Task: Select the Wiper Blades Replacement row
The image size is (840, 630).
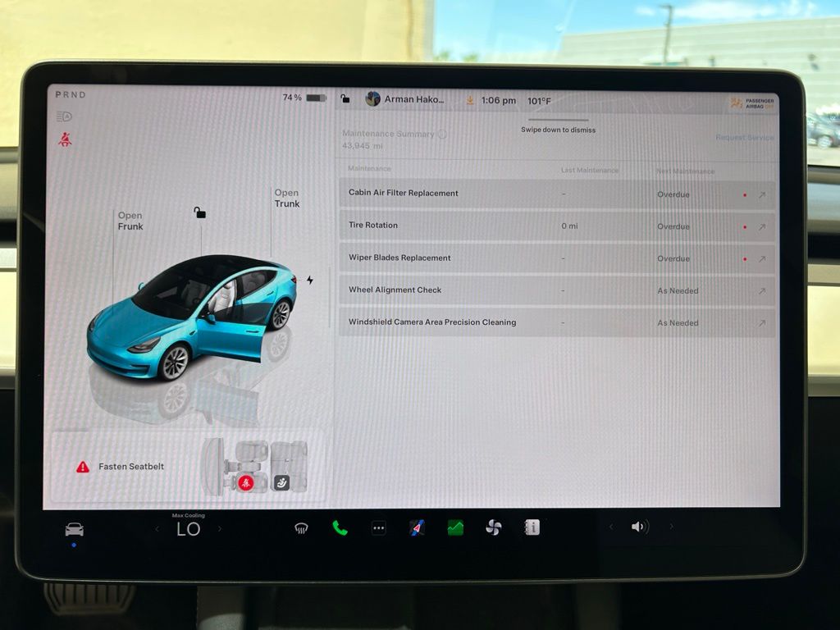Action: coord(557,258)
